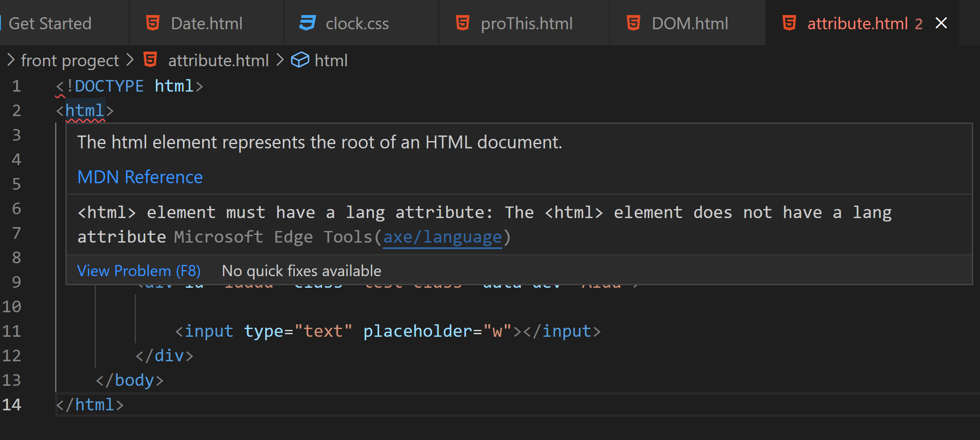
Task: Open the MDN Reference link
Action: [140, 177]
